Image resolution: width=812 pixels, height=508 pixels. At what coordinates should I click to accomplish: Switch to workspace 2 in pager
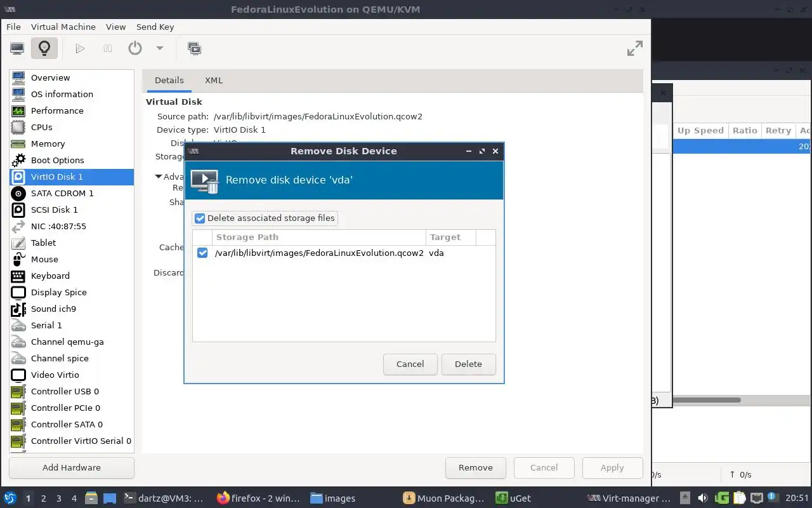[44, 498]
